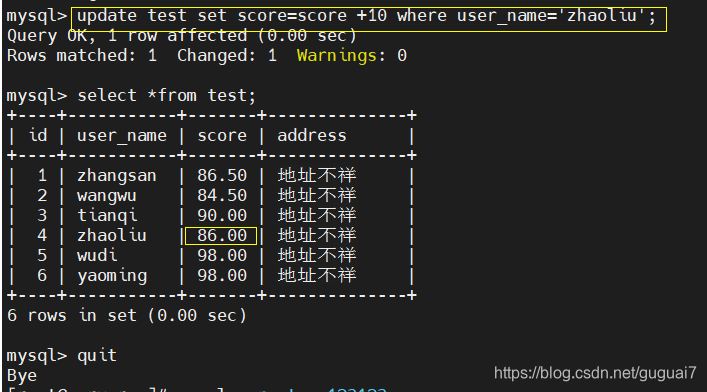
Task: Click the score 86.00 for zhaoliu
Action: 222,235
